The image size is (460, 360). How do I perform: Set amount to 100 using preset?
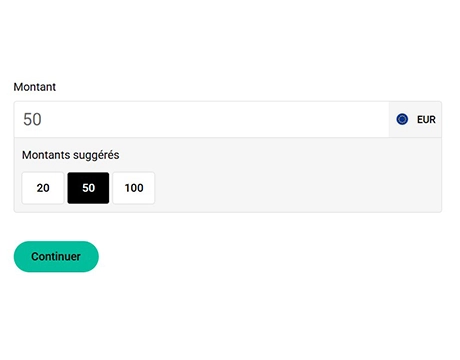[134, 188]
